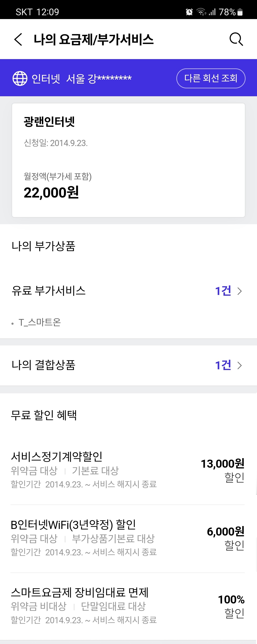The height and width of the screenshot is (644, 257).
Task: Tap the internet globe icon
Action: [x=20, y=78]
